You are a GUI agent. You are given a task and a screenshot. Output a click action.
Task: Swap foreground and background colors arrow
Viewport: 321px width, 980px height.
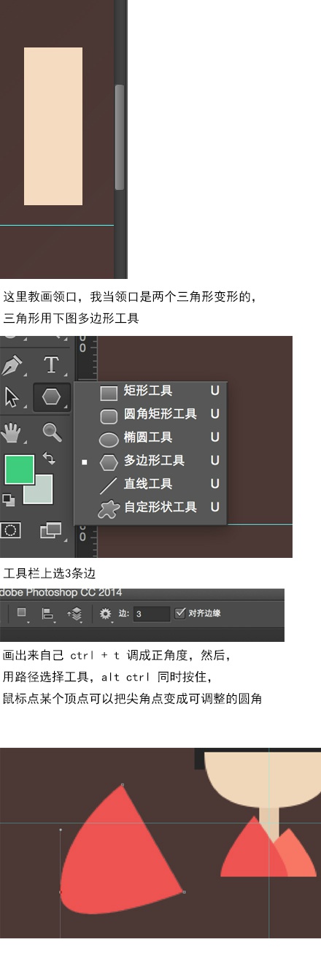pos(50,459)
